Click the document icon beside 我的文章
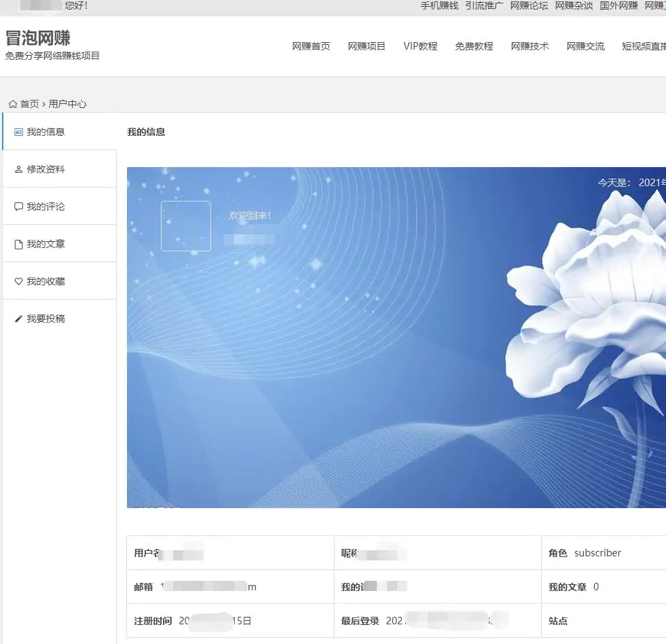Screen dimensions: 666x644 [x=18, y=245]
